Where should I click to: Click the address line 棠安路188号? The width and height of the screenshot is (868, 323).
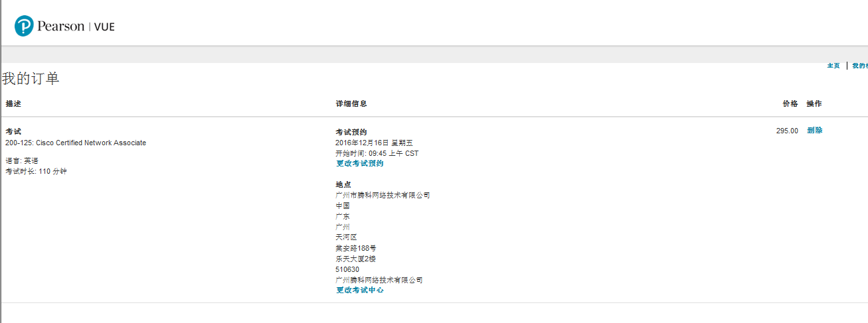(355, 248)
